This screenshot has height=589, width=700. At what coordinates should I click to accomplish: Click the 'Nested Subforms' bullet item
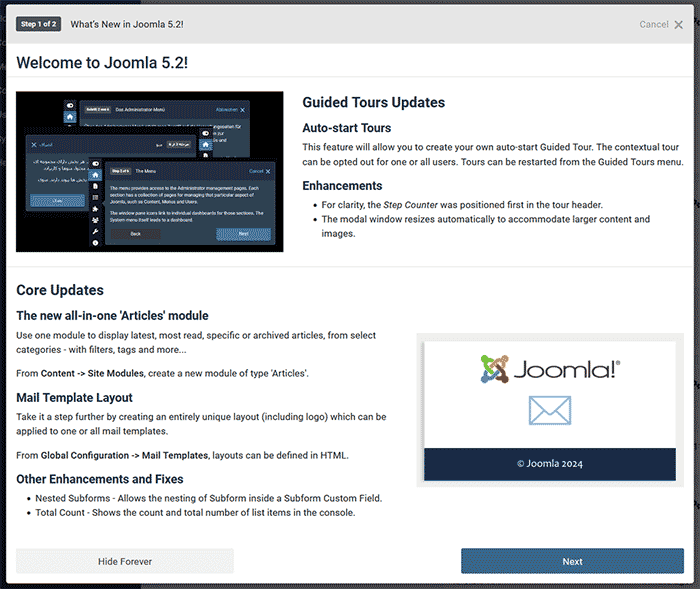[208, 498]
